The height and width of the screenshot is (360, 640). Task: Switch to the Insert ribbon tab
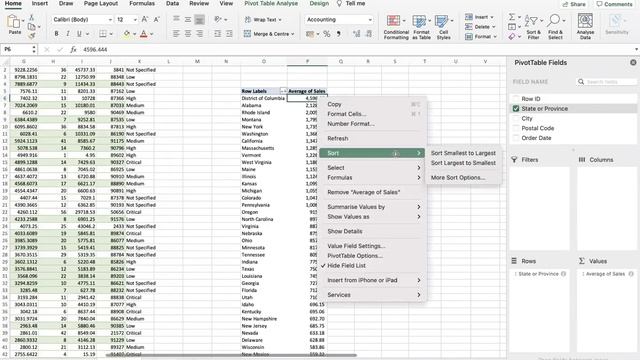tap(40, 3)
